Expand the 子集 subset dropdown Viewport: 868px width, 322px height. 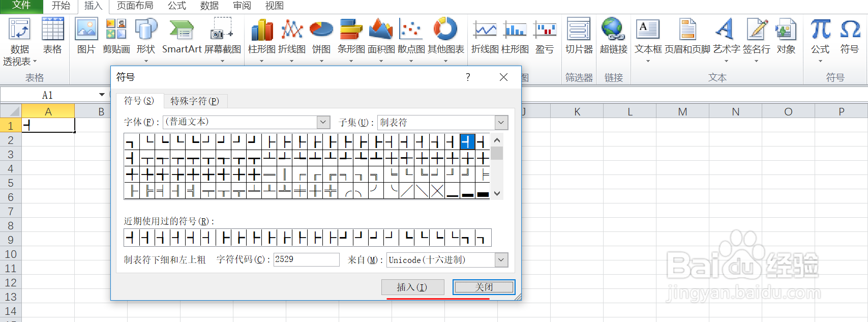click(501, 122)
